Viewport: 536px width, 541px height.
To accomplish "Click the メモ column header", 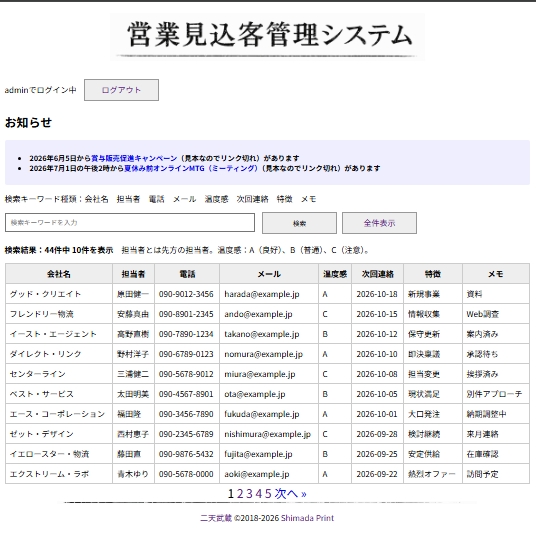I will (x=496, y=274).
